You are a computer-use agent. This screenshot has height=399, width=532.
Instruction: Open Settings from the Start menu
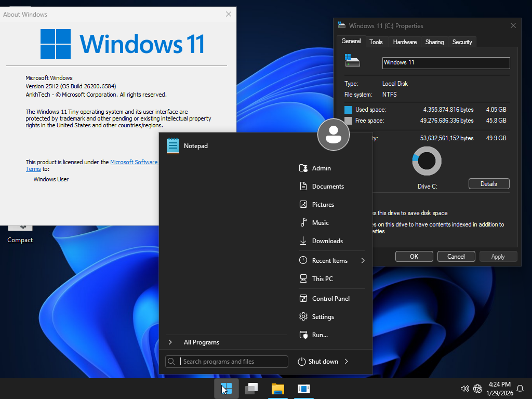(321, 316)
